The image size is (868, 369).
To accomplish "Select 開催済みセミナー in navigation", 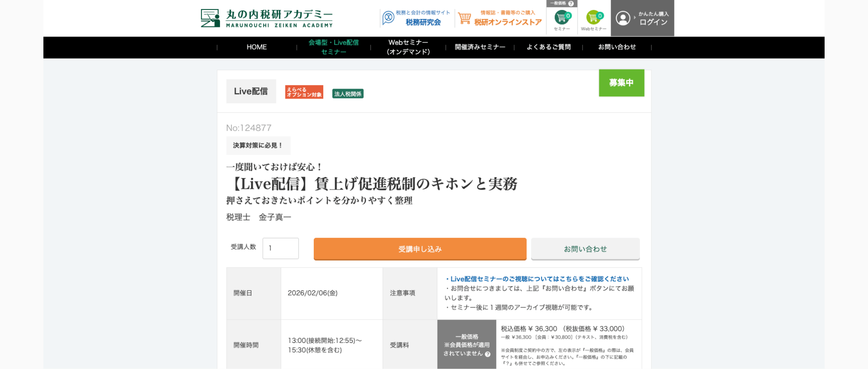I will [480, 47].
